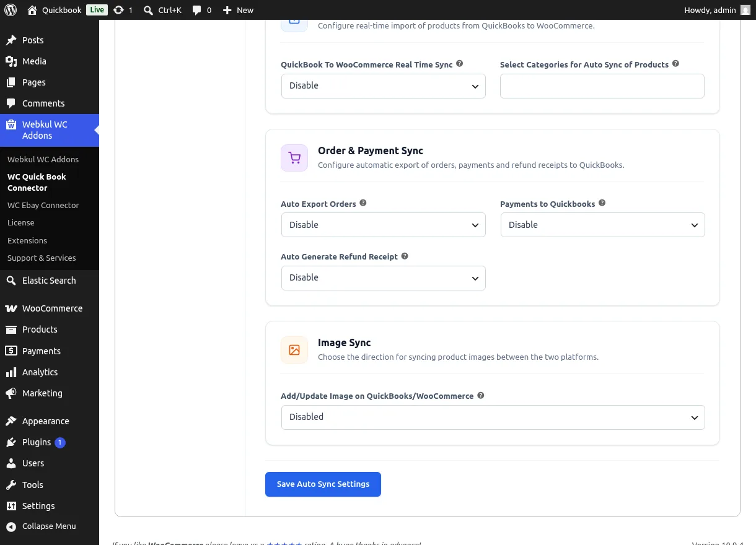Click the Plugins plug icon

tap(11, 442)
